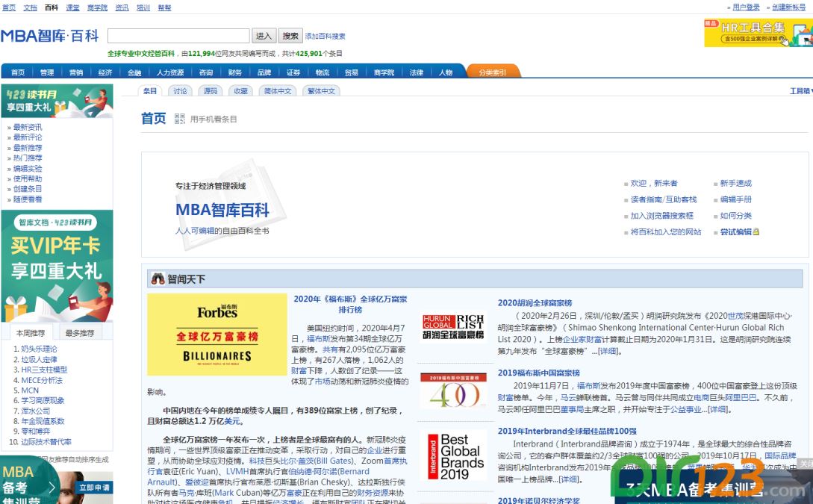Switch to the 繁体中文 tab
Image resolution: width=813 pixels, height=504 pixels.
click(x=322, y=91)
